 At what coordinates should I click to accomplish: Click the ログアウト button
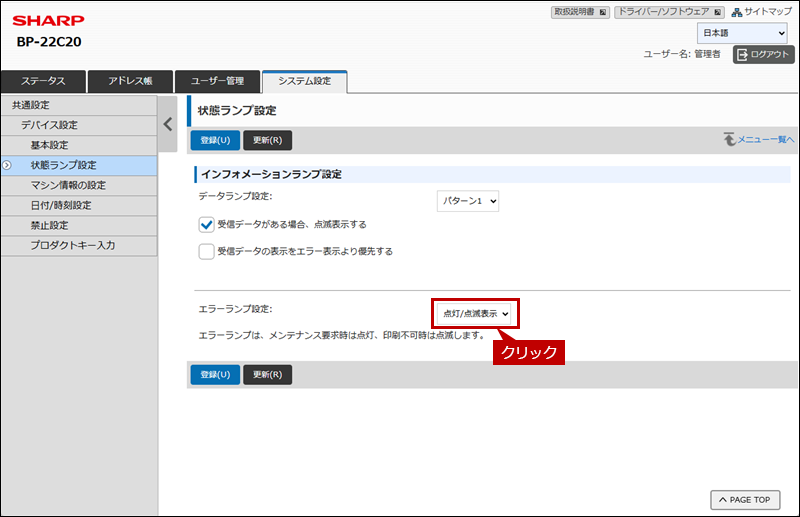coord(764,54)
